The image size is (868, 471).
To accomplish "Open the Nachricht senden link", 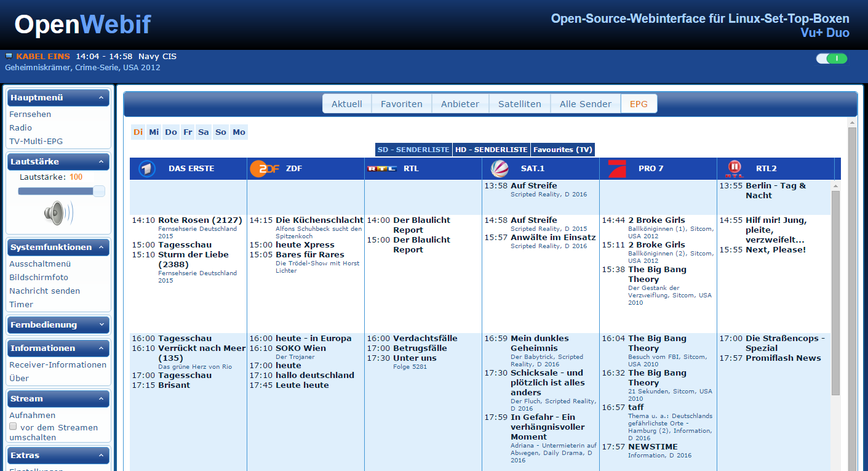I will coord(44,291).
